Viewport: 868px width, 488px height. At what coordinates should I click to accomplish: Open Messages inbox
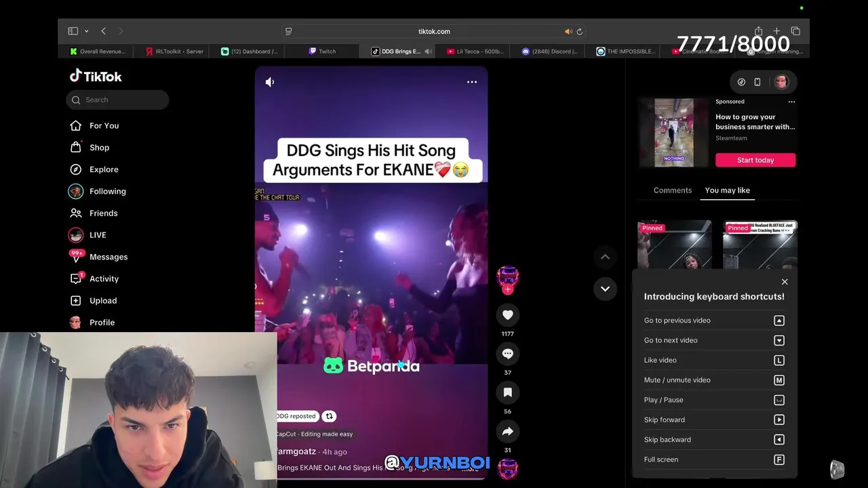point(99,257)
